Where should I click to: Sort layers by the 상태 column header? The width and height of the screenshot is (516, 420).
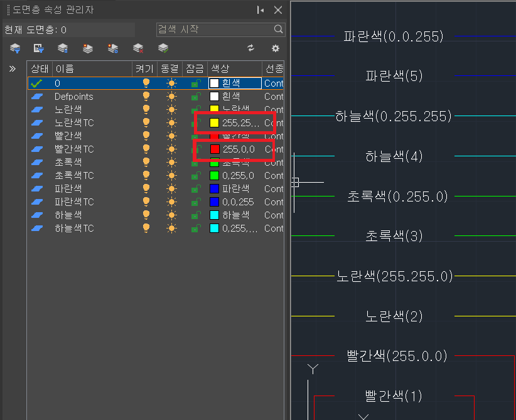(40, 69)
